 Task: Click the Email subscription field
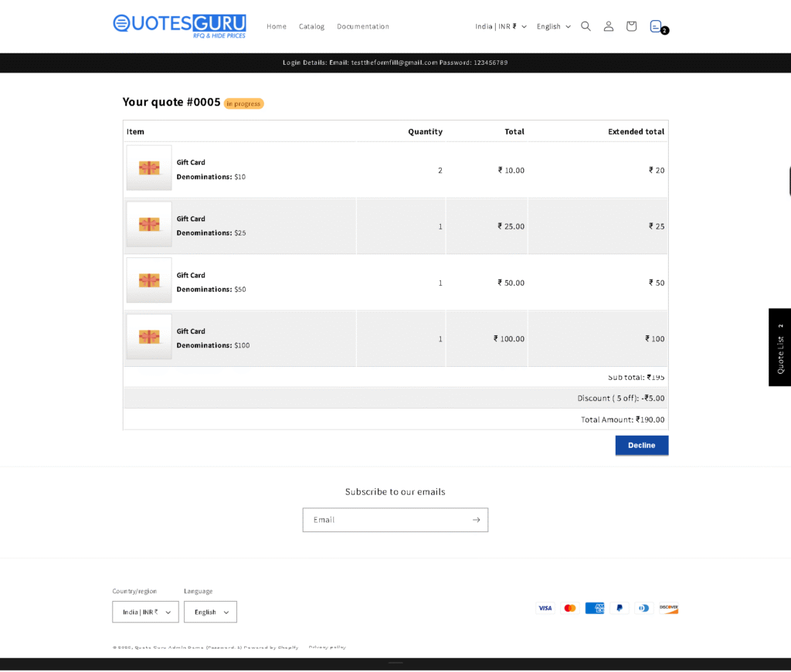tap(386, 520)
